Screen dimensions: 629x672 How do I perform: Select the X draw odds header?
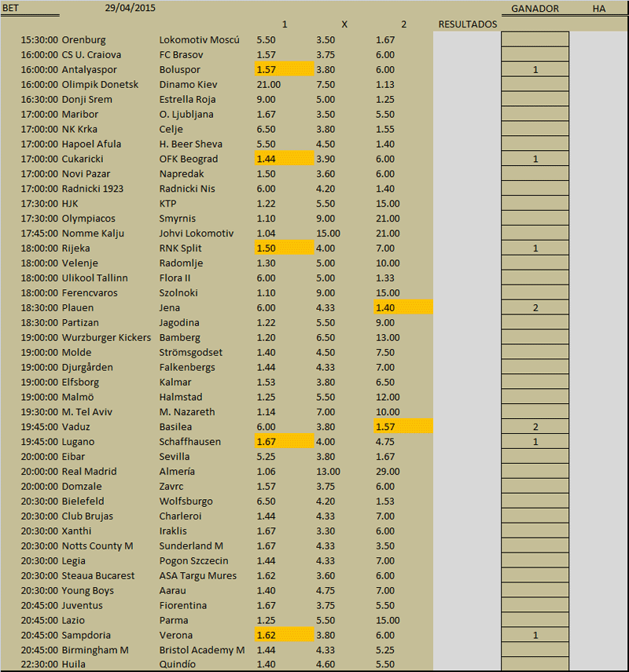(344, 24)
